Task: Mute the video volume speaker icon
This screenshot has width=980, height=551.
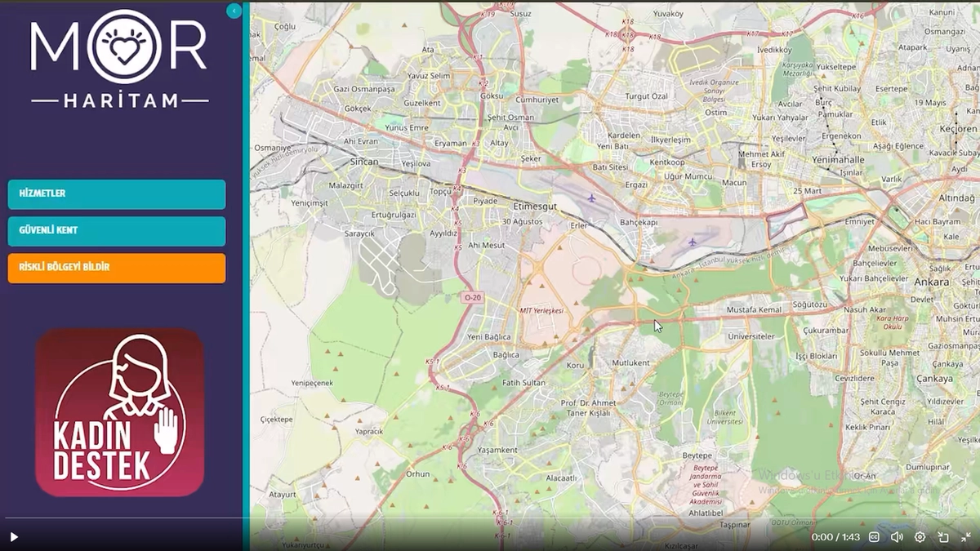Action: (x=897, y=537)
